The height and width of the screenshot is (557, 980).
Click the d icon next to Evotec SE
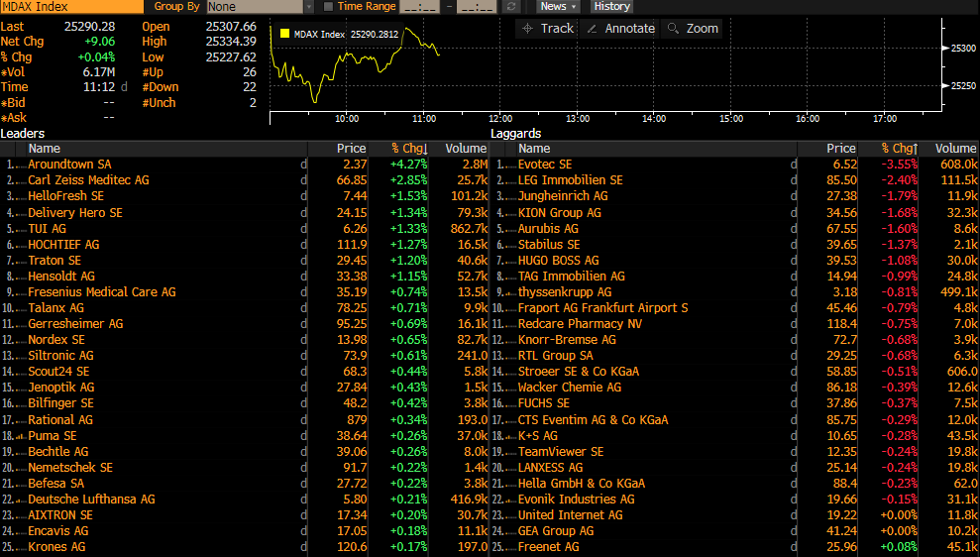(793, 165)
